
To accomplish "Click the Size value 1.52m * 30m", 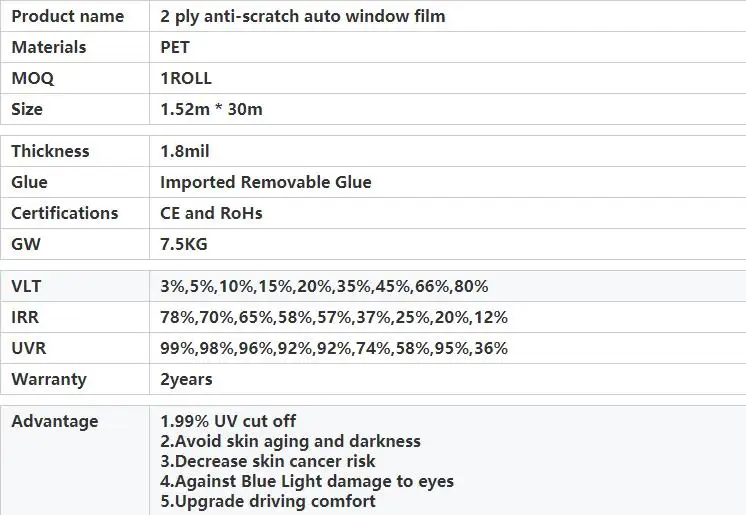I will [x=211, y=109].
